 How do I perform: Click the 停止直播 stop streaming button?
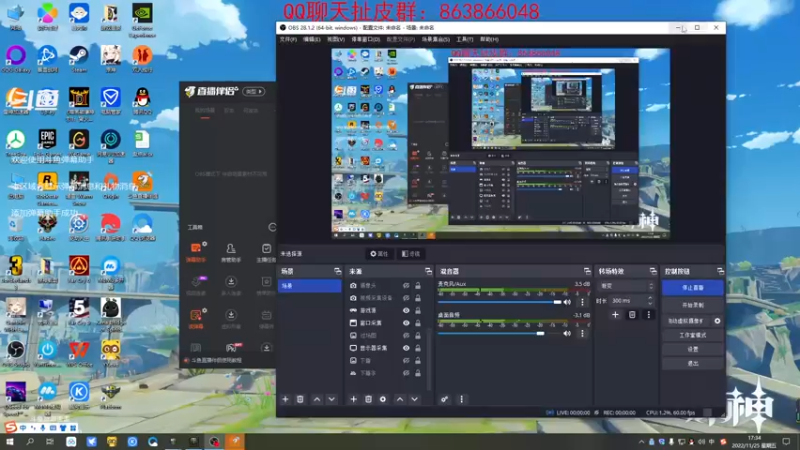[692, 287]
